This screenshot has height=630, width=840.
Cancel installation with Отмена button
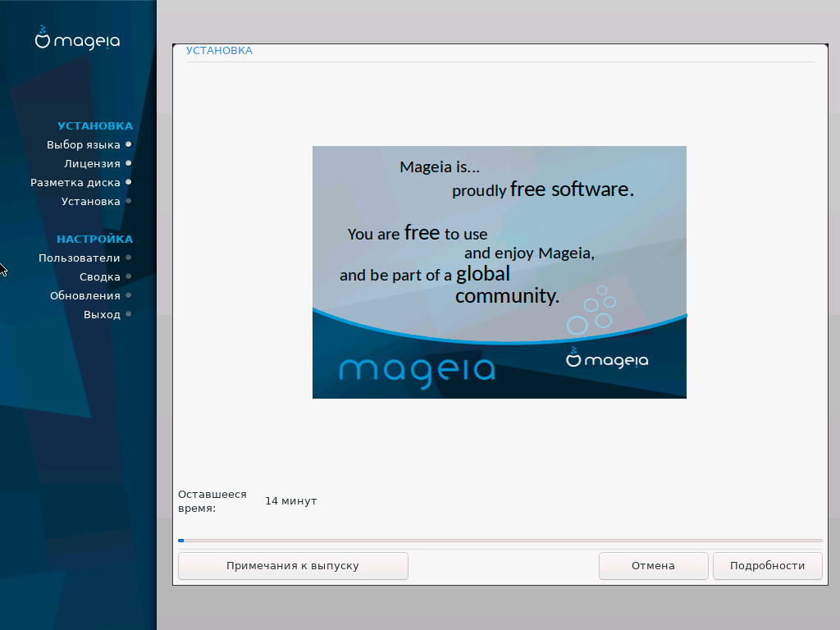(x=653, y=566)
